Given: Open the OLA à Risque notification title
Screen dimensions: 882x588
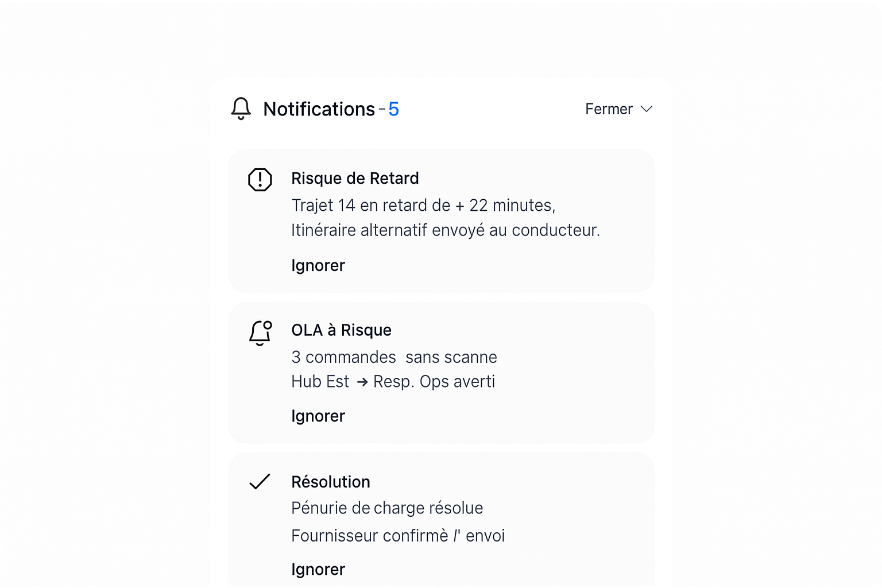Looking at the screenshot, I should (x=341, y=330).
